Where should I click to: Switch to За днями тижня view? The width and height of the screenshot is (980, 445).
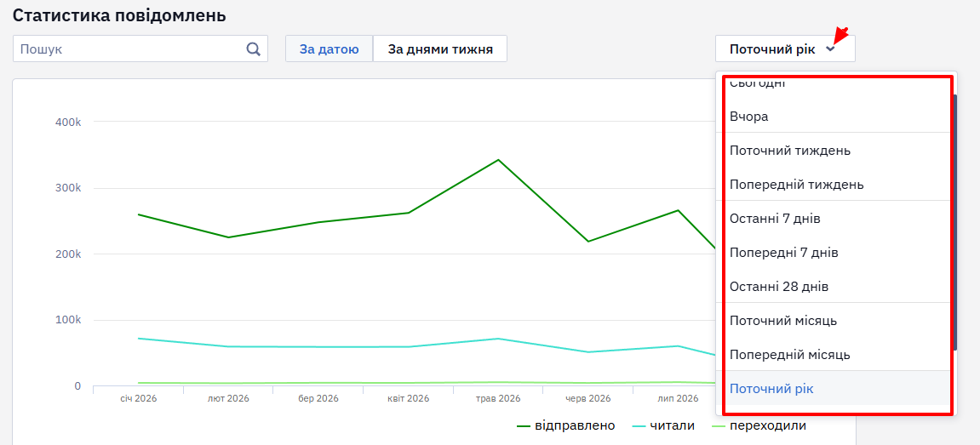point(440,48)
